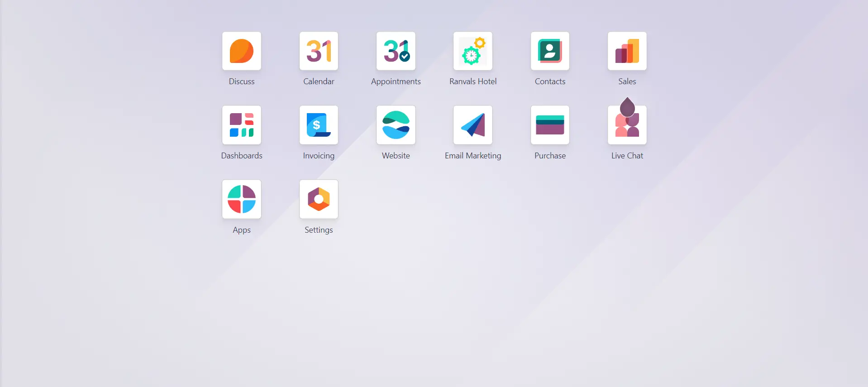Launch the Sales app icon

[x=627, y=51]
